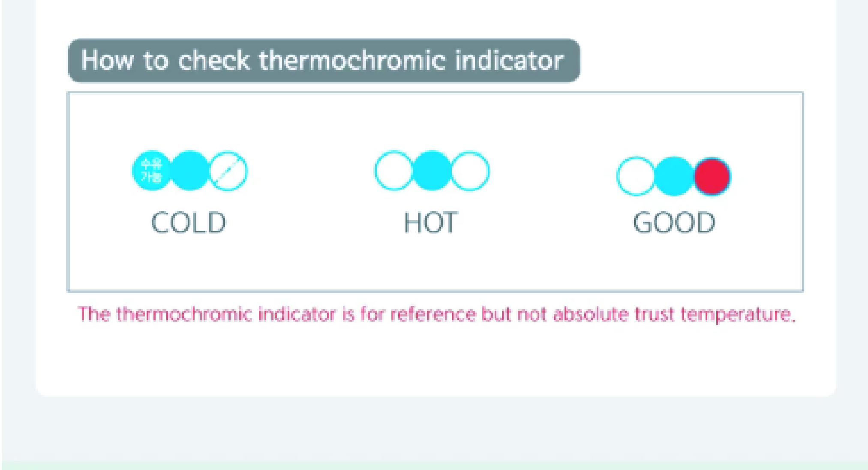Click the red thermochromic disclaimer sentence

[436, 314]
